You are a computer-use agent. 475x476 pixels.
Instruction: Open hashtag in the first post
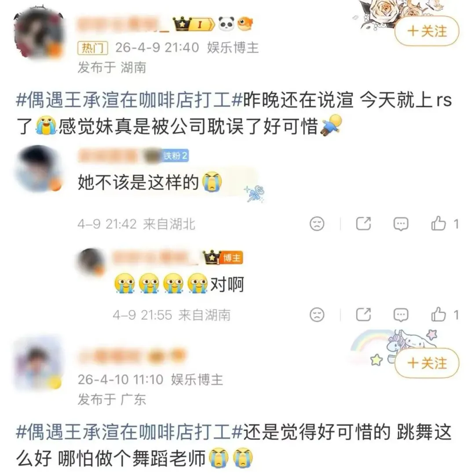[x=129, y=100]
